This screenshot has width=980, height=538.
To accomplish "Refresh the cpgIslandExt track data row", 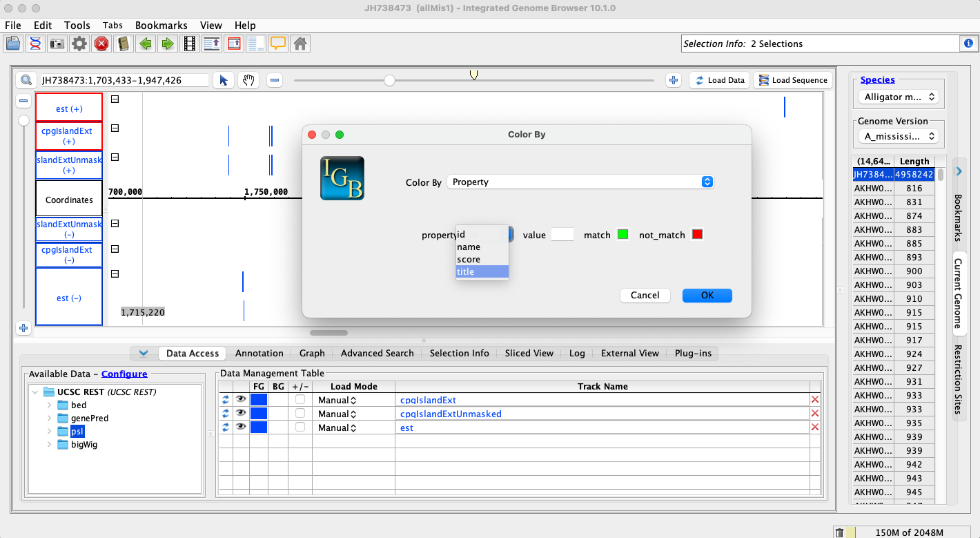I will (x=226, y=400).
